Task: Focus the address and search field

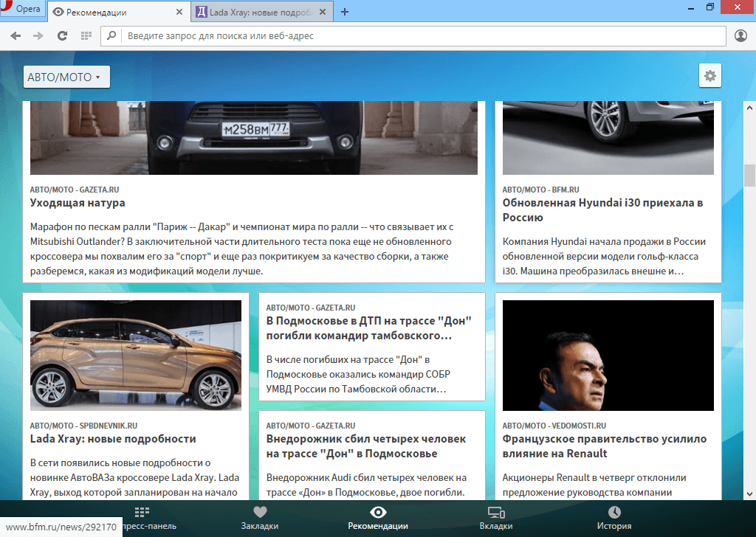Action: coord(413,36)
